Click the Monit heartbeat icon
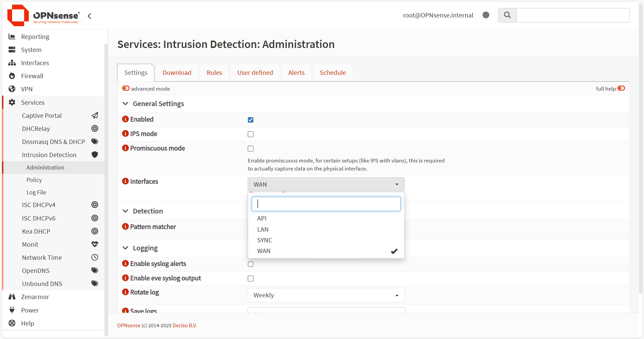Image resolution: width=644 pixels, height=339 pixels. click(95, 244)
